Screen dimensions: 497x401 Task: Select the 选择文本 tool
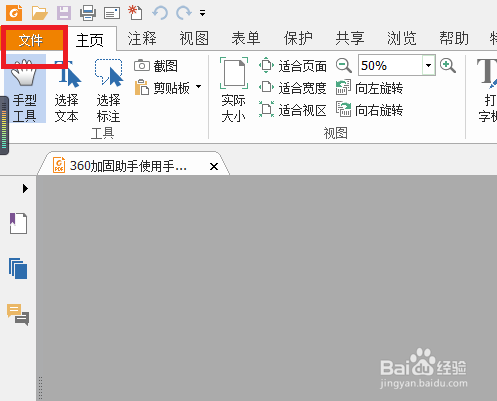coord(67,91)
